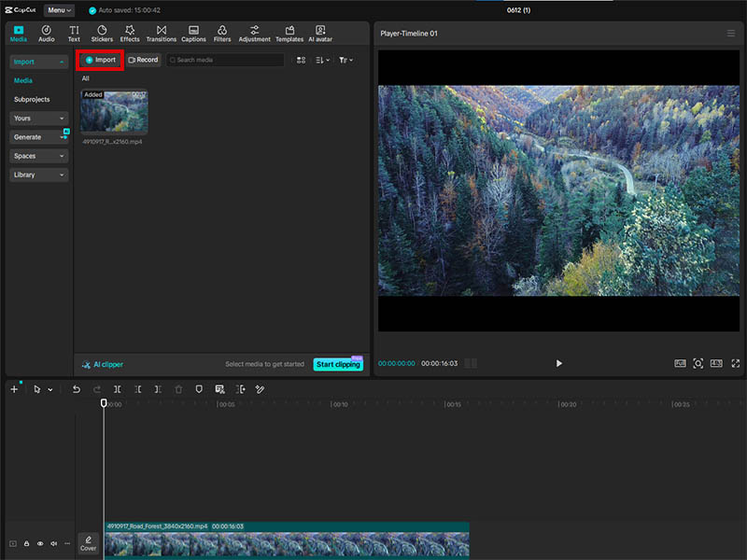
Task: Redo the last action
Action: (x=97, y=389)
